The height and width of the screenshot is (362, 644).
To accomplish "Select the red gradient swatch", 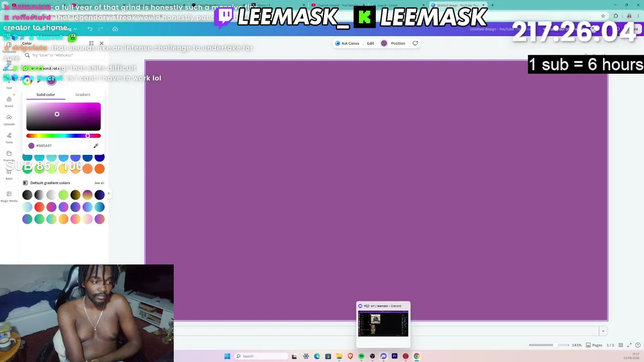I will (x=39, y=207).
